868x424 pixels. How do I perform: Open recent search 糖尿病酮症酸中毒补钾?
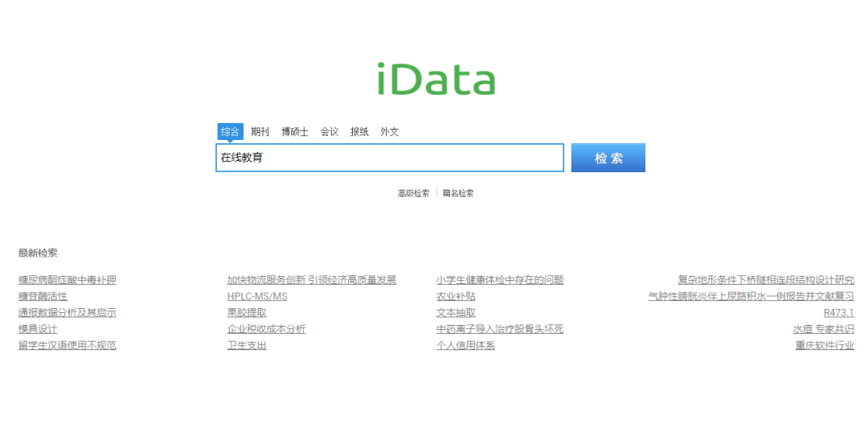coord(68,280)
